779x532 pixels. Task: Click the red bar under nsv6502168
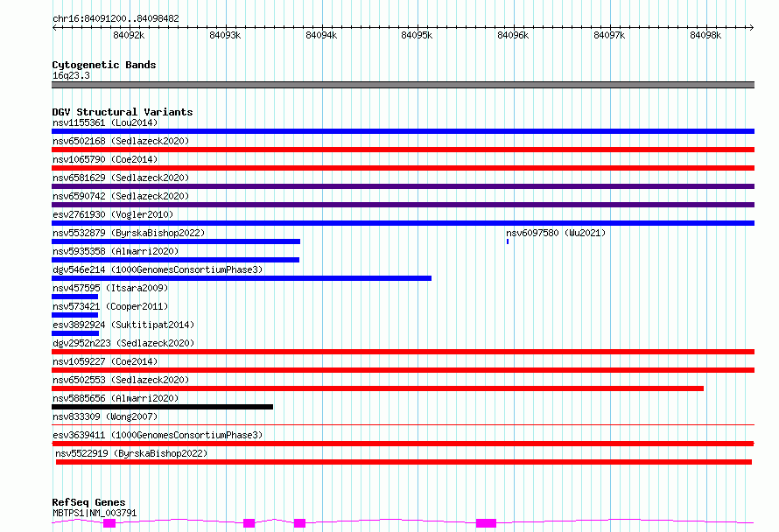(403, 150)
